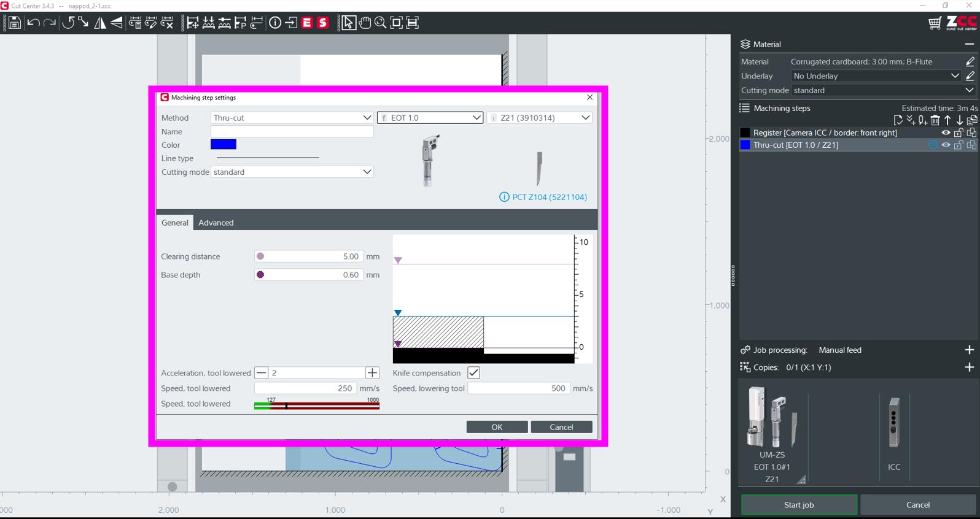Click the scale diagonal-arrow icon
980x519 pixels.
click(x=84, y=23)
